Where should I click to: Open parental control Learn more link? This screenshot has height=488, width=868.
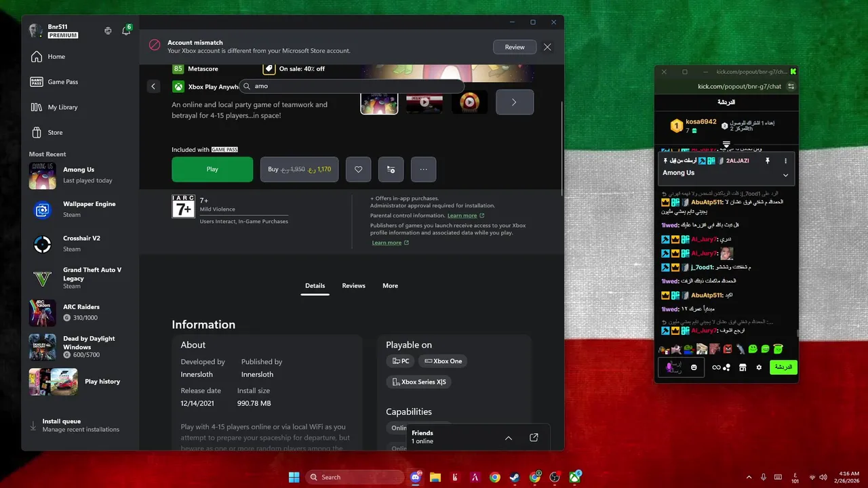[465, 216]
